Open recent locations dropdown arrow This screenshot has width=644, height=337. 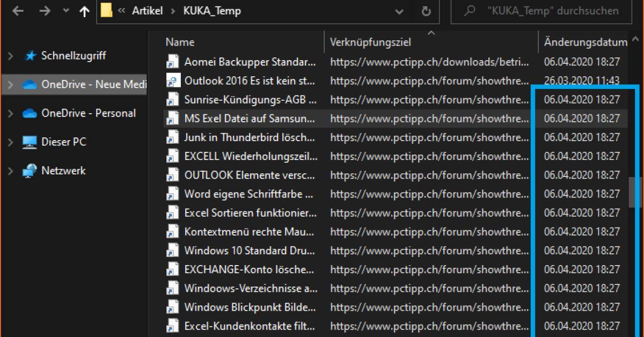pos(66,11)
